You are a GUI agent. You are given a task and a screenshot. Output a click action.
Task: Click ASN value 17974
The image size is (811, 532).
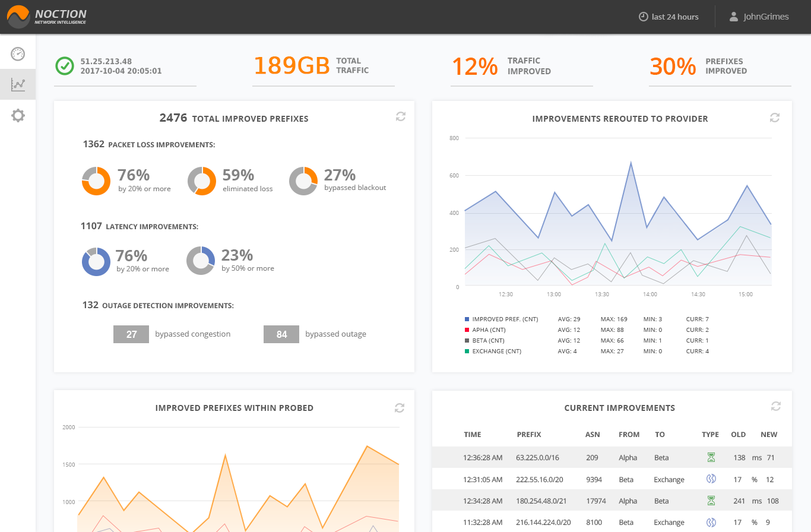click(595, 501)
